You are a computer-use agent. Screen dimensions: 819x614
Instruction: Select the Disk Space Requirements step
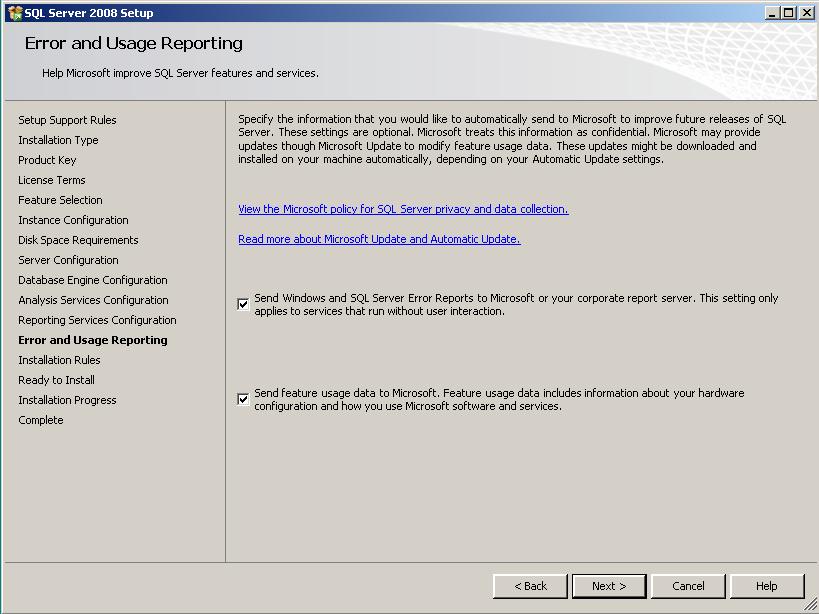(78, 240)
